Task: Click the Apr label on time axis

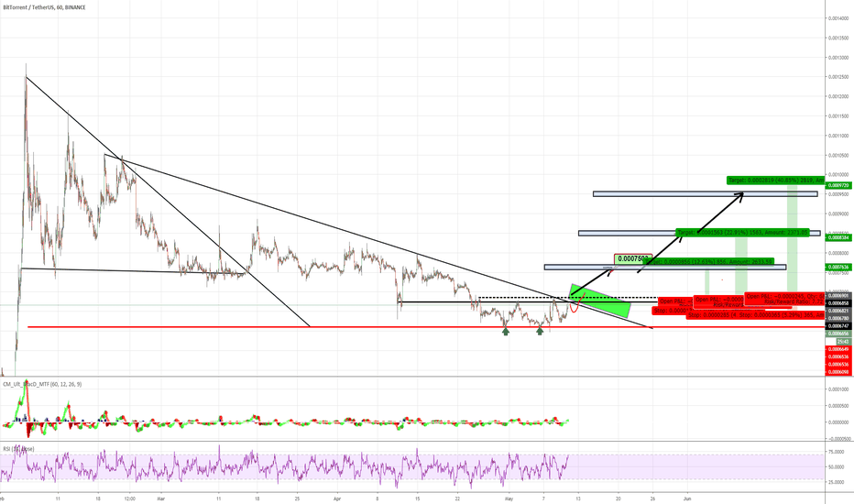Action: [336, 498]
